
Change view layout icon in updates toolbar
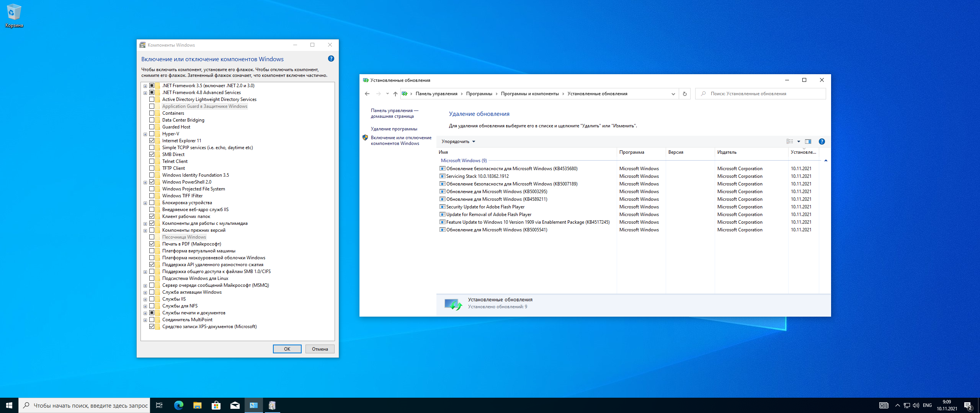point(790,141)
